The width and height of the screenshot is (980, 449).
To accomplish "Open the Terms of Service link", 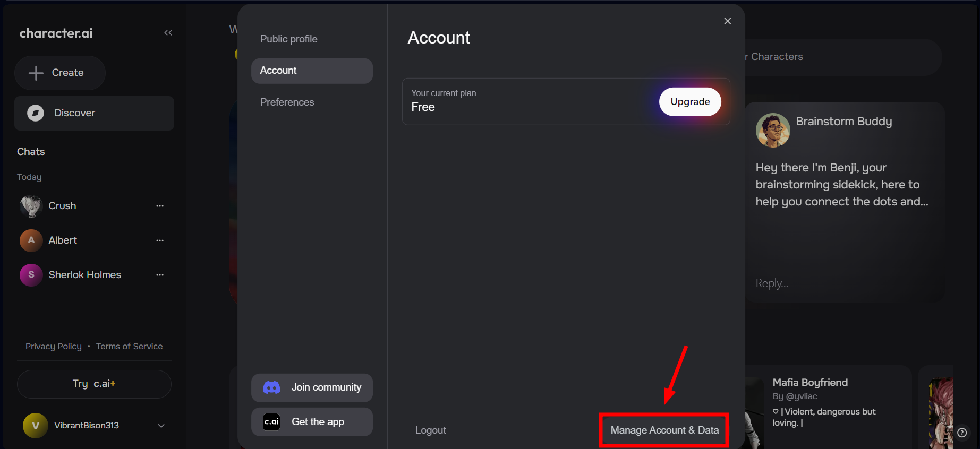I will (x=130, y=347).
